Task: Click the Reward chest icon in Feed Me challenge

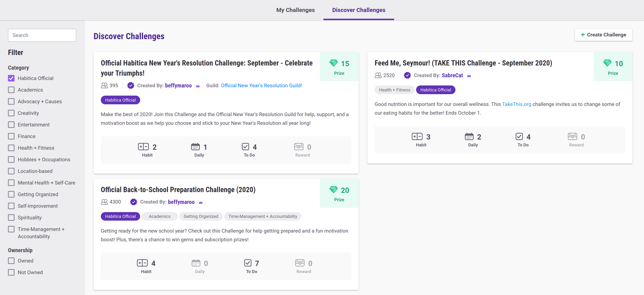Action: tap(572, 137)
